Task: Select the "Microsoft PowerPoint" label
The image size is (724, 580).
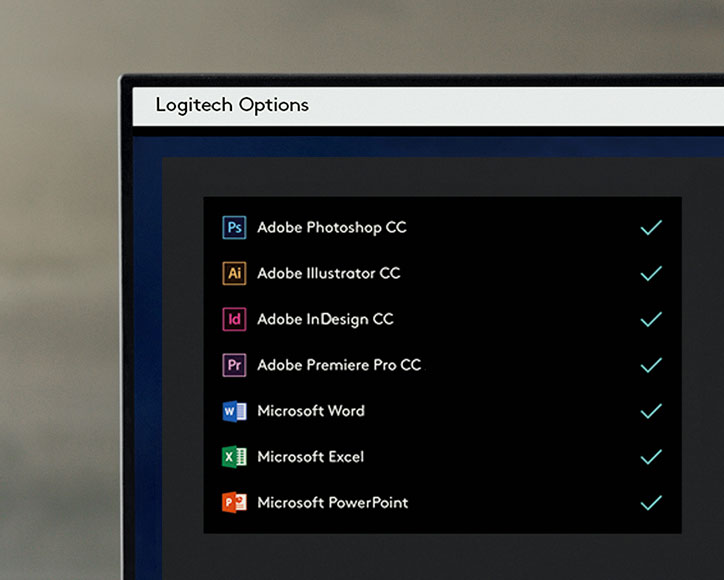Action: click(332, 502)
